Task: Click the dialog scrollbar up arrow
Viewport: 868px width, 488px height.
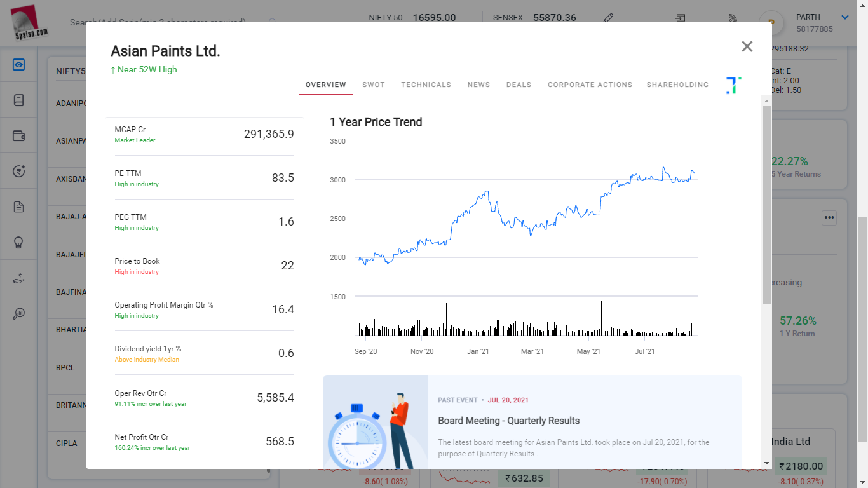Action: 766,101
